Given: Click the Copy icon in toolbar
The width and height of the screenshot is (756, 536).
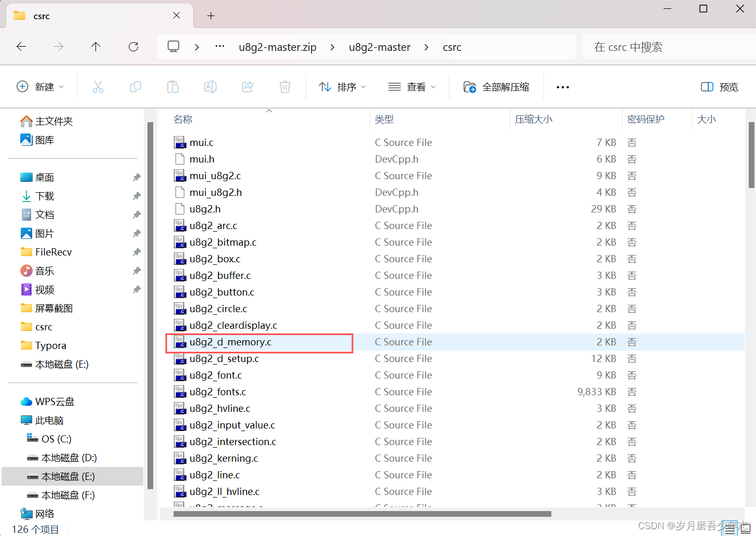Looking at the screenshot, I should (x=136, y=87).
